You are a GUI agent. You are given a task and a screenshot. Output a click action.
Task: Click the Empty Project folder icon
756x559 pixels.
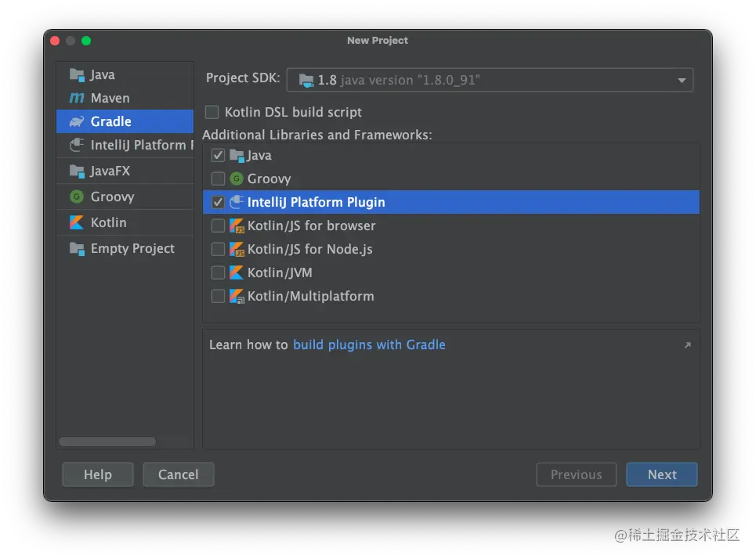pos(77,249)
